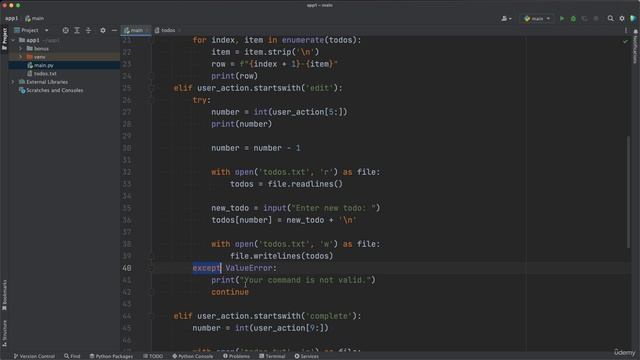Click line number 40 in gutter
The image size is (640, 360).
pos(127,268)
